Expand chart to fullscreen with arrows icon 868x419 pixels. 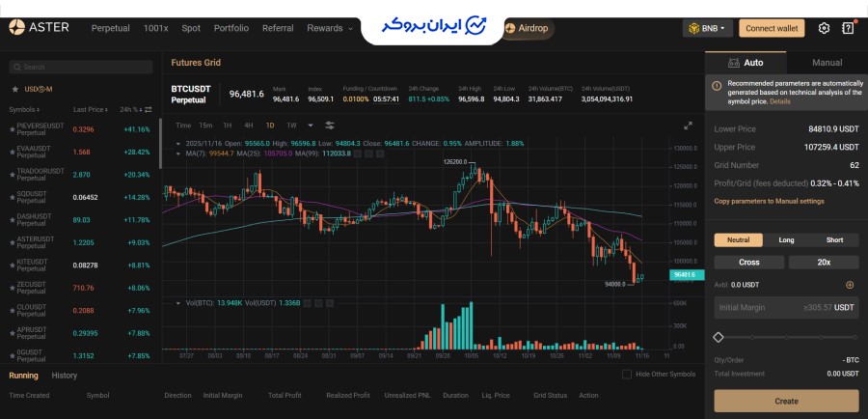[x=688, y=126]
